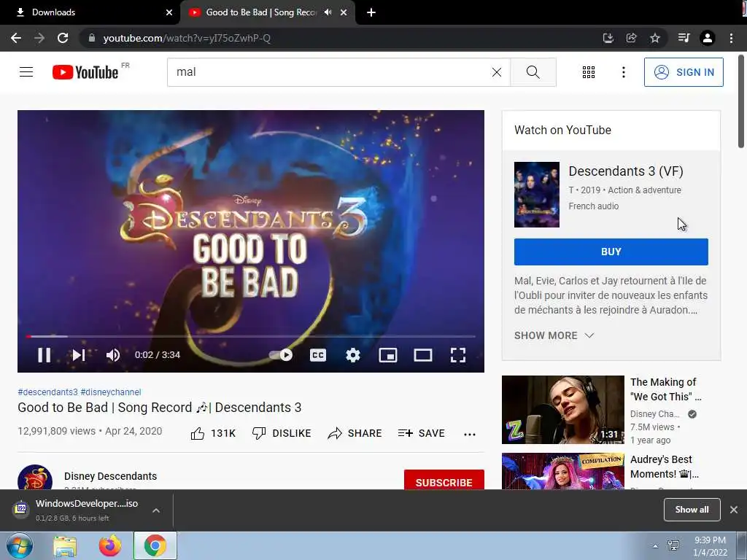The width and height of the screenshot is (747, 560).
Task: Click the SIGN IN button
Action: pyautogui.click(x=684, y=72)
